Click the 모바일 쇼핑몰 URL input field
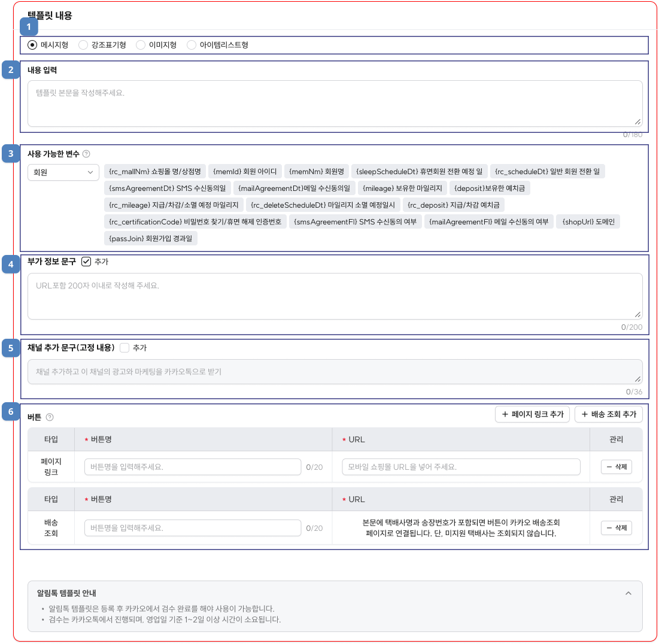The width and height of the screenshot is (659, 644). [x=461, y=467]
